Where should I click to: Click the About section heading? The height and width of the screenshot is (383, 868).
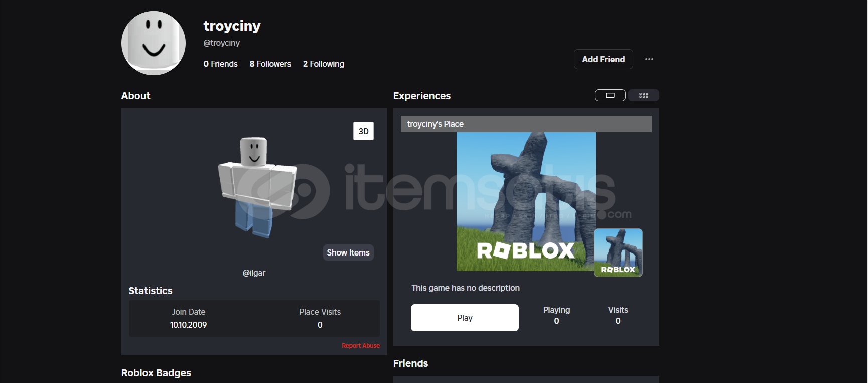[135, 96]
